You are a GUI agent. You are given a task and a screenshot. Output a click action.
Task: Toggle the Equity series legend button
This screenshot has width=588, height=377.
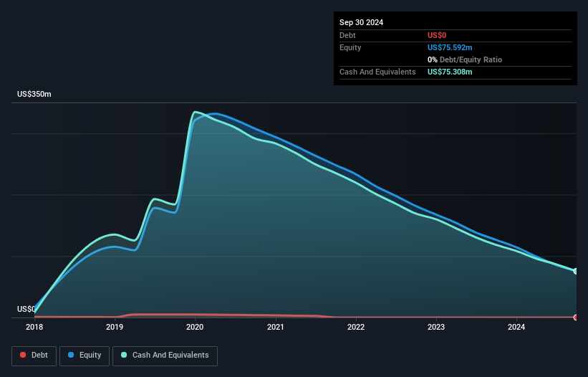[85, 355]
